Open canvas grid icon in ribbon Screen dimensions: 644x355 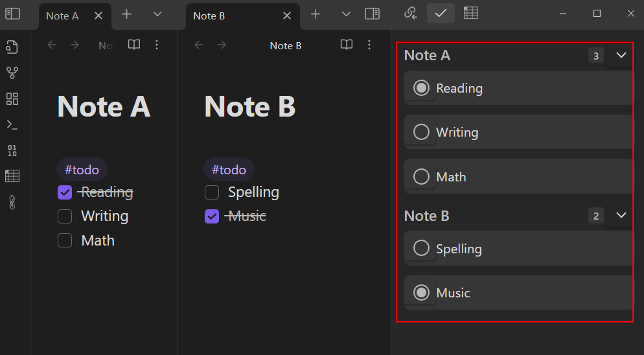12,99
